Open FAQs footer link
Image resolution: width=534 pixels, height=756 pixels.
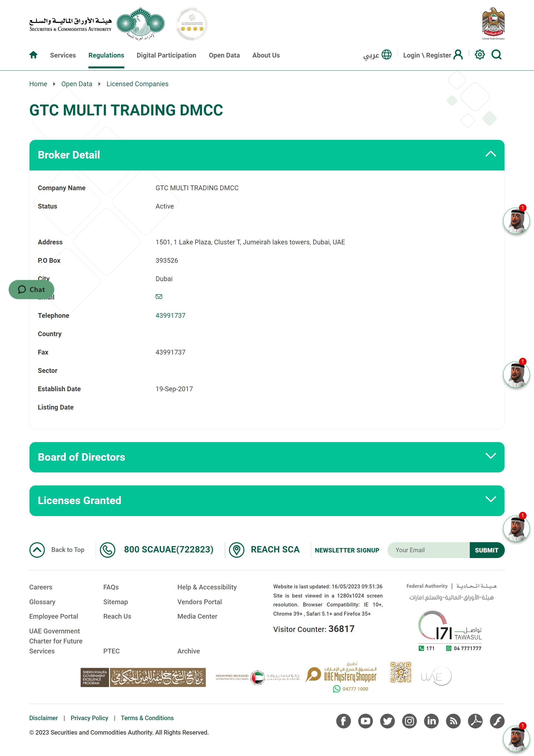click(x=111, y=587)
